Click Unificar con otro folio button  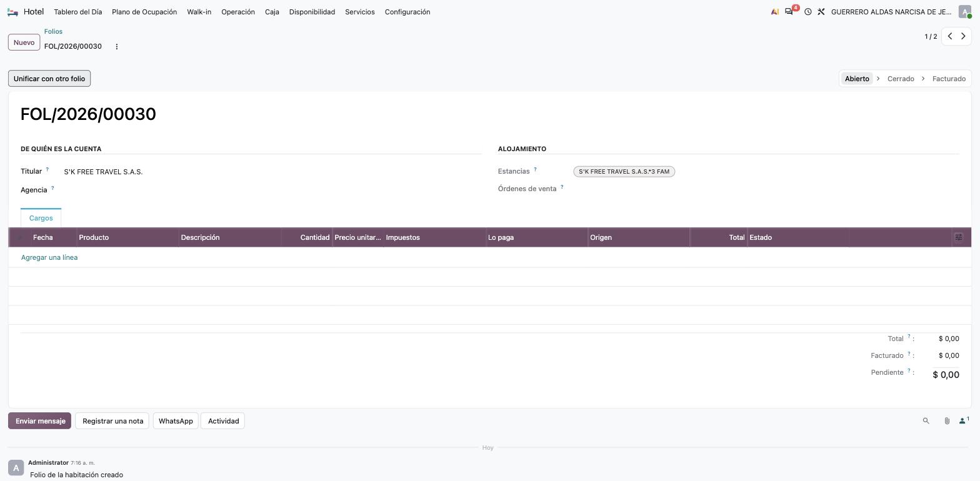click(x=49, y=79)
